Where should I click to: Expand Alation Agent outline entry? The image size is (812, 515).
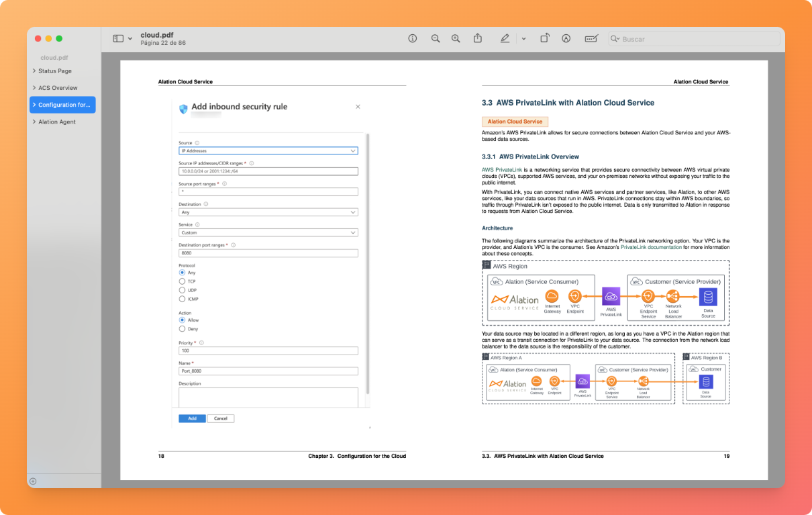point(34,122)
